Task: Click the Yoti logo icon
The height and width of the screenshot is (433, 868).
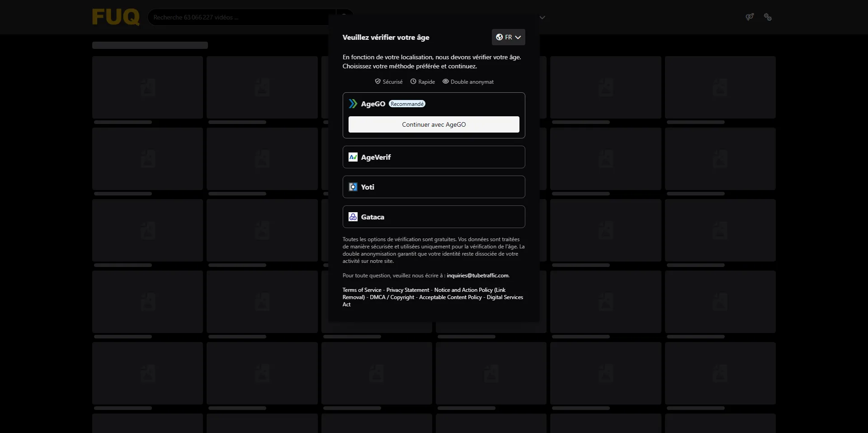Action: (353, 187)
